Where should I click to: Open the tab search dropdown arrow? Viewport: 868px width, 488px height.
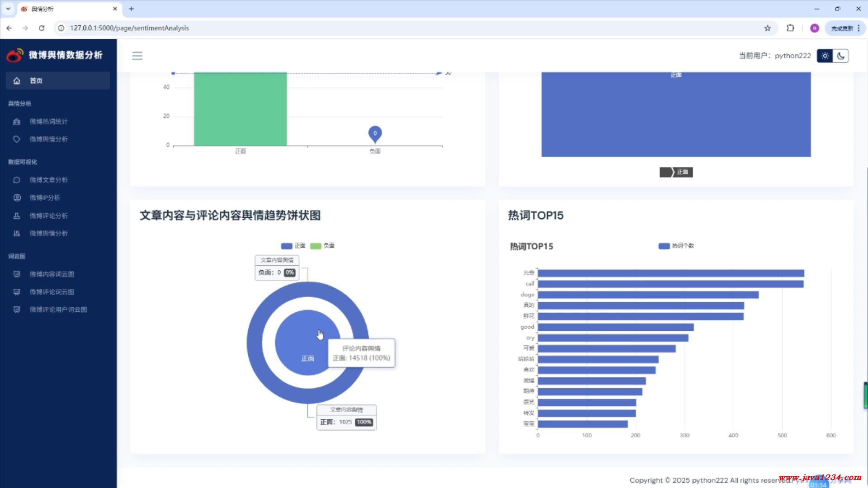pyautogui.click(x=8, y=9)
